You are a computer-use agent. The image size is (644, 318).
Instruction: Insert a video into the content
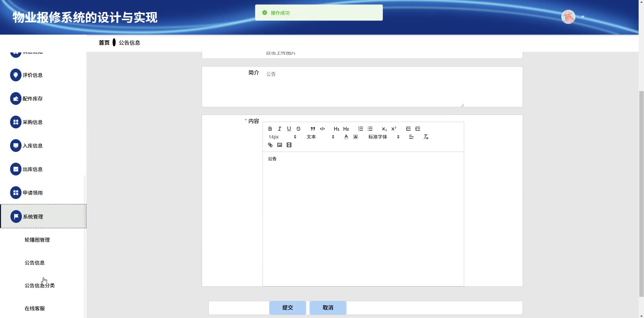tap(289, 145)
